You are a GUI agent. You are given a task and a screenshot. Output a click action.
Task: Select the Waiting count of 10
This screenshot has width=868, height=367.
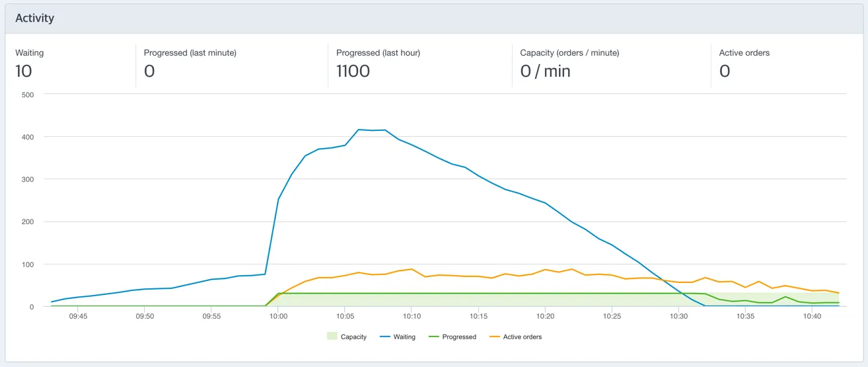[24, 71]
